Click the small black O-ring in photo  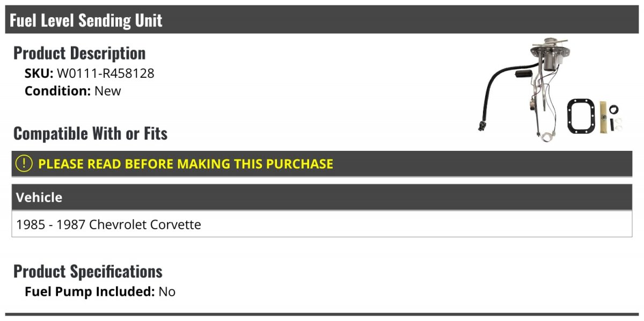pyautogui.click(x=615, y=109)
